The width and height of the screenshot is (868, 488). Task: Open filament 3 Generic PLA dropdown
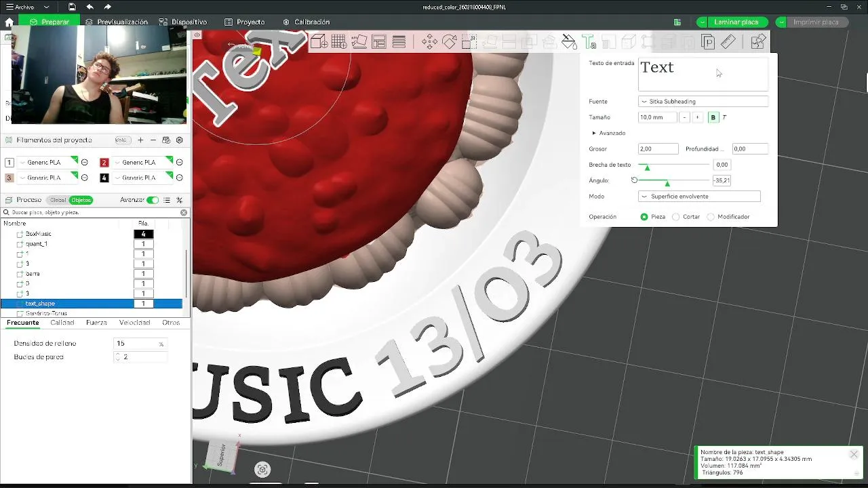click(47, 178)
